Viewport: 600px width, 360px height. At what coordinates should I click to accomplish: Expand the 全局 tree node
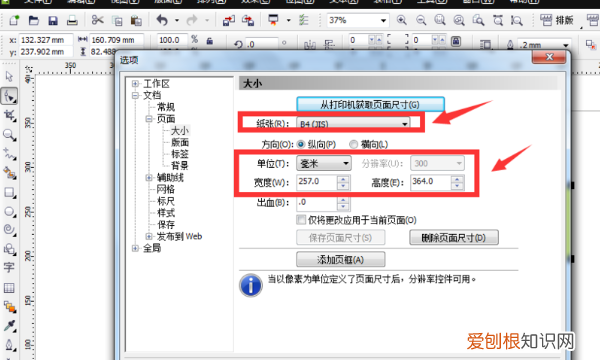pyautogui.click(x=135, y=248)
